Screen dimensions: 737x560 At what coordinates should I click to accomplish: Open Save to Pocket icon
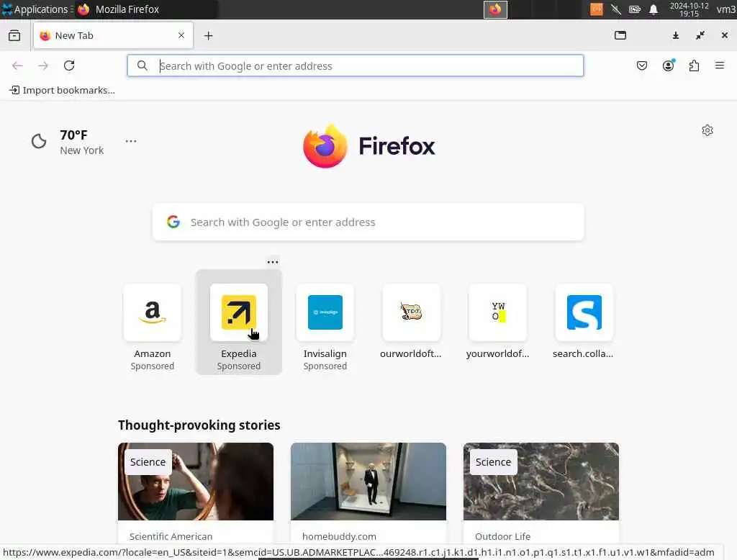tap(642, 66)
